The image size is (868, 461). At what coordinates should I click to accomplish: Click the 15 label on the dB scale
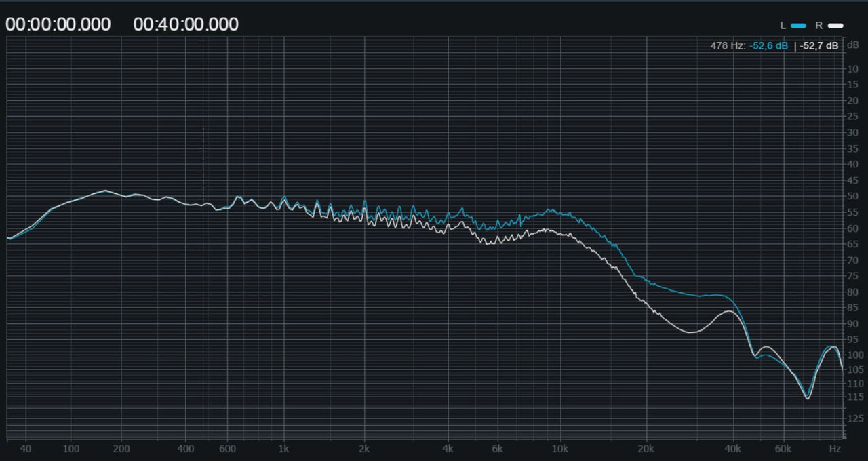click(853, 85)
